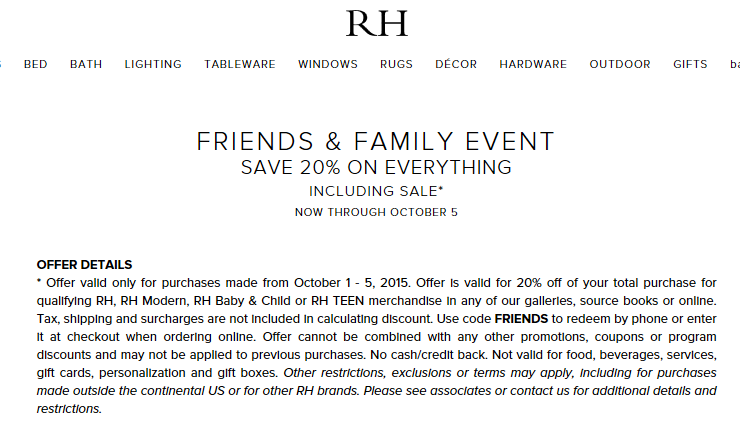Open the OUTDOOR navigation item
740x438 pixels.
(x=620, y=64)
